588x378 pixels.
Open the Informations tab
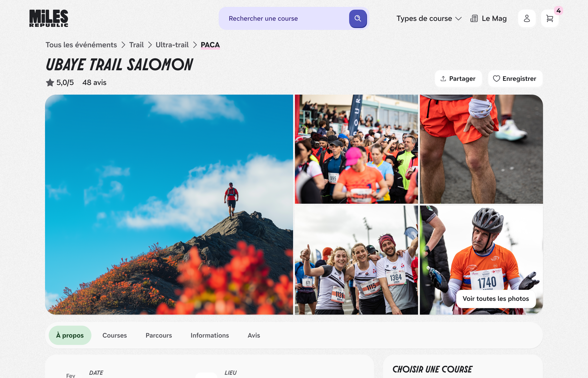[x=210, y=335]
